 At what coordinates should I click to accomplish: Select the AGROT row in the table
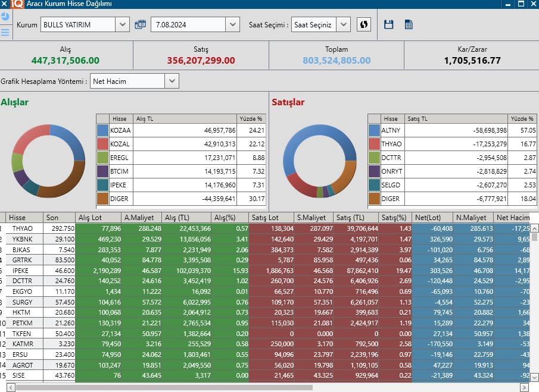tap(264, 365)
